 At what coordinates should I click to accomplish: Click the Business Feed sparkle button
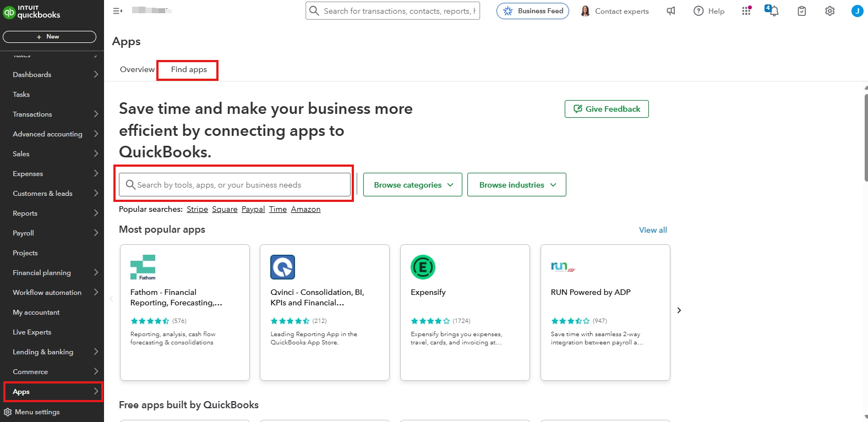(533, 11)
